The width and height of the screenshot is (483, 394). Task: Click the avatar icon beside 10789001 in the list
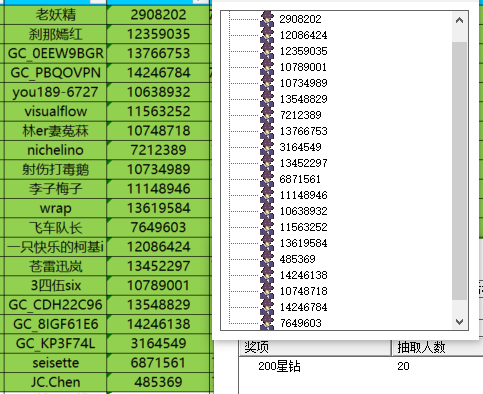[x=267, y=67]
